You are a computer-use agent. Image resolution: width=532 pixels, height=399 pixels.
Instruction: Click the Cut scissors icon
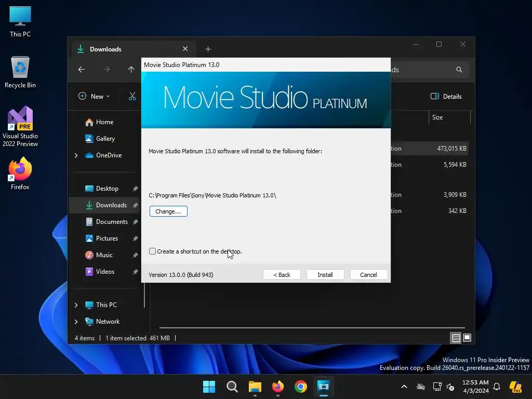click(x=132, y=96)
